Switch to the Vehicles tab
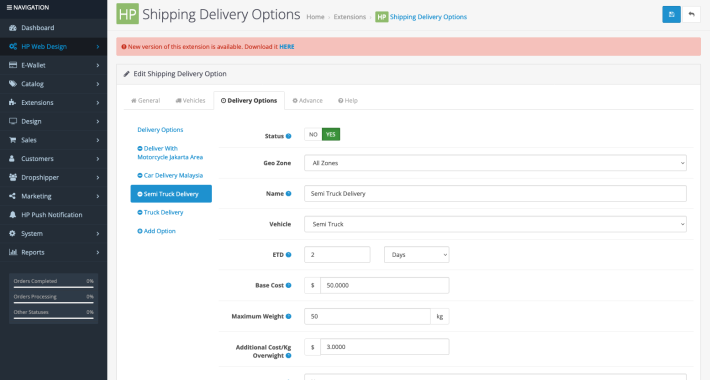Screen dimensions: 710x380 [x=190, y=101]
